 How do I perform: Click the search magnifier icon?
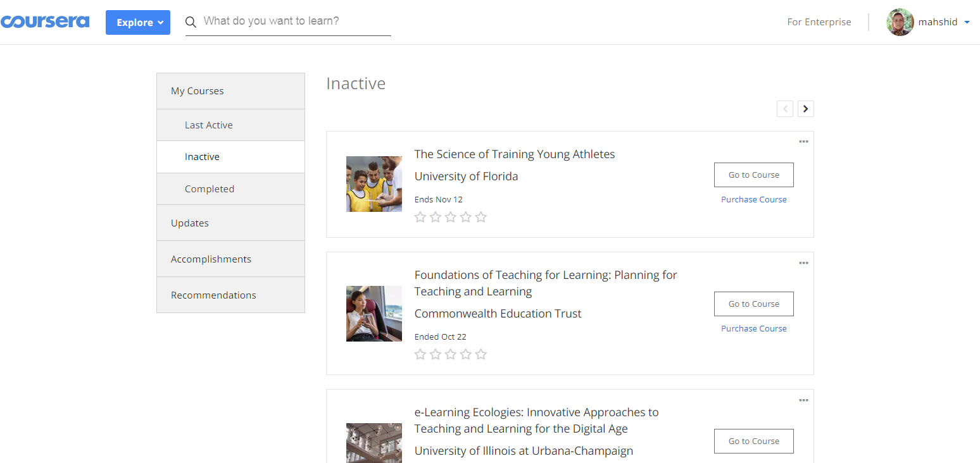(191, 22)
